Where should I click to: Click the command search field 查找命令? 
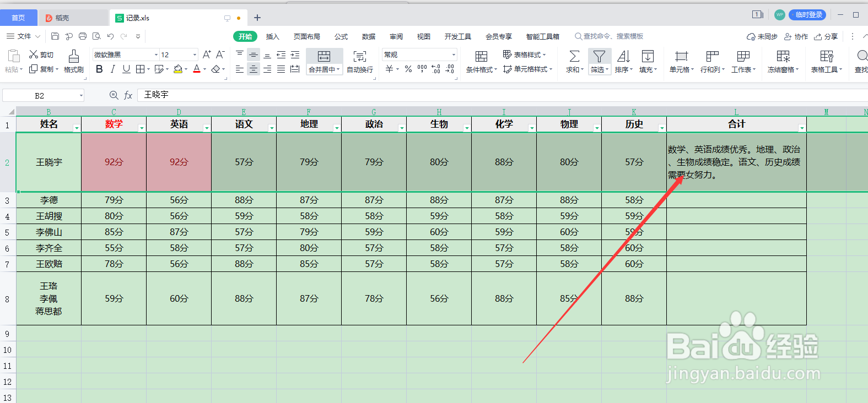click(x=609, y=36)
